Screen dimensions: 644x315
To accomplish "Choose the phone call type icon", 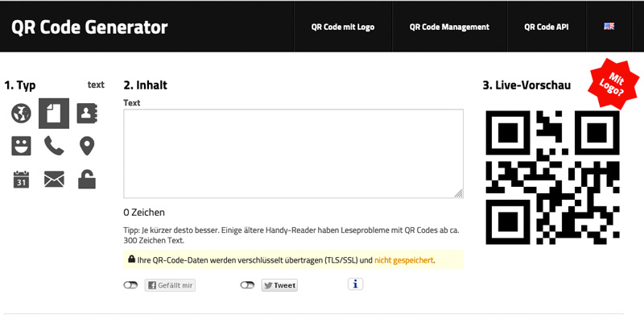I will pos(54,146).
